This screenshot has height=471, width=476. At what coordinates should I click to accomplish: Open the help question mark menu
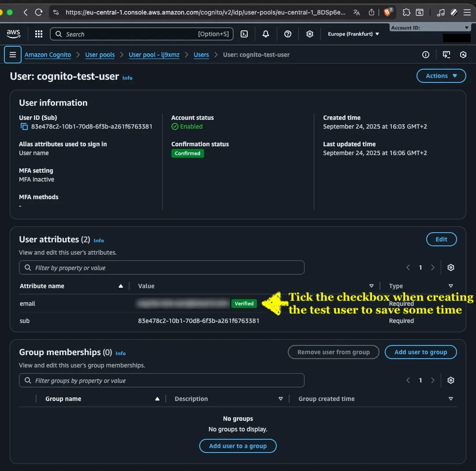click(x=287, y=34)
